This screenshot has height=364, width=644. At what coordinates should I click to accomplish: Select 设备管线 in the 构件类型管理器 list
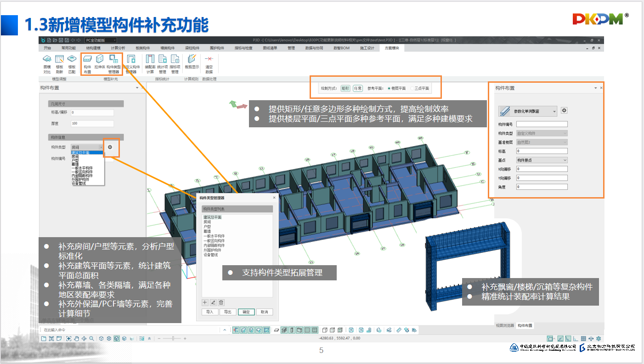click(211, 254)
